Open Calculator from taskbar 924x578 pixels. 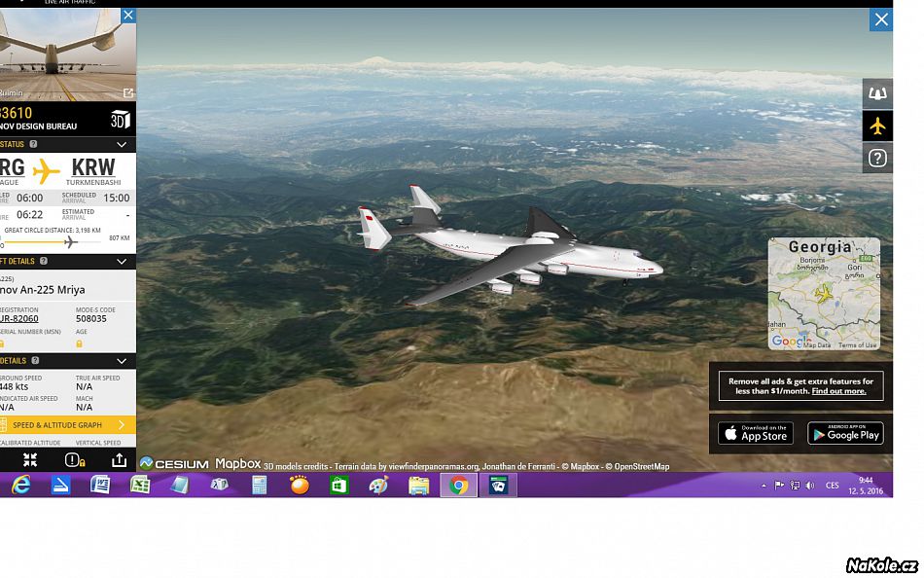point(260,485)
